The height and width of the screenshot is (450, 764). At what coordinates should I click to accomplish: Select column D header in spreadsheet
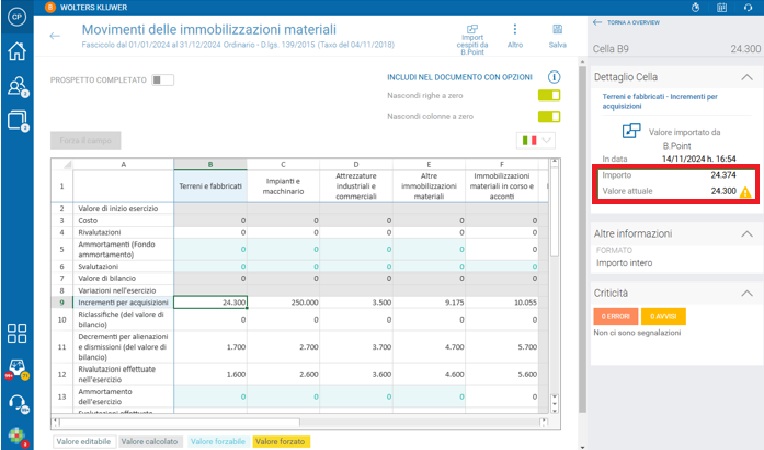356,164
